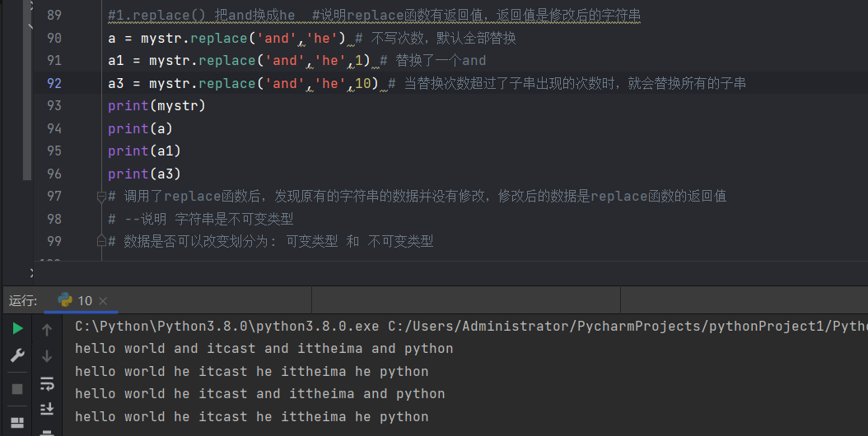Select the Run tab named 10
The image size is (868, 436).
84,301
